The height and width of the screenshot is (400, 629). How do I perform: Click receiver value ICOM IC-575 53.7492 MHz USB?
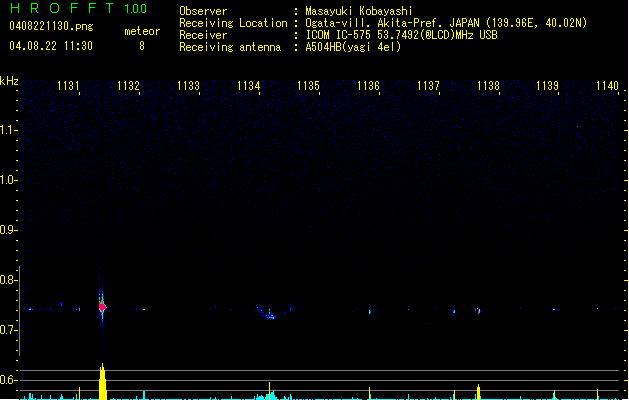point(402,35)
